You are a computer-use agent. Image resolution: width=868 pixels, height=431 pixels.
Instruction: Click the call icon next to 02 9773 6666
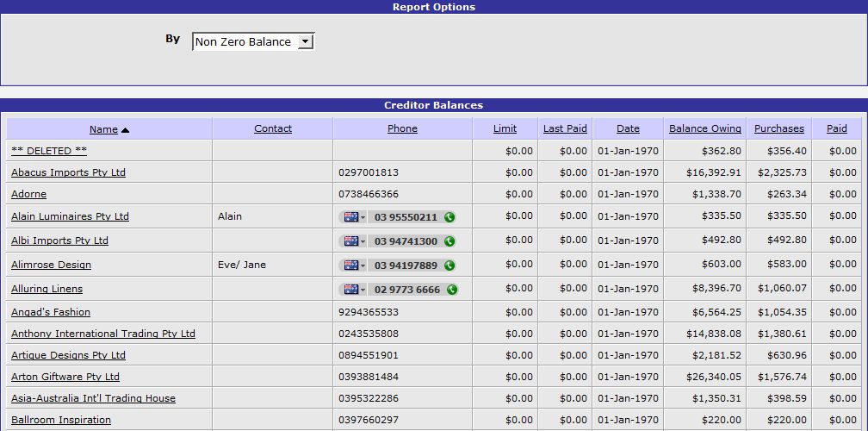452,290
